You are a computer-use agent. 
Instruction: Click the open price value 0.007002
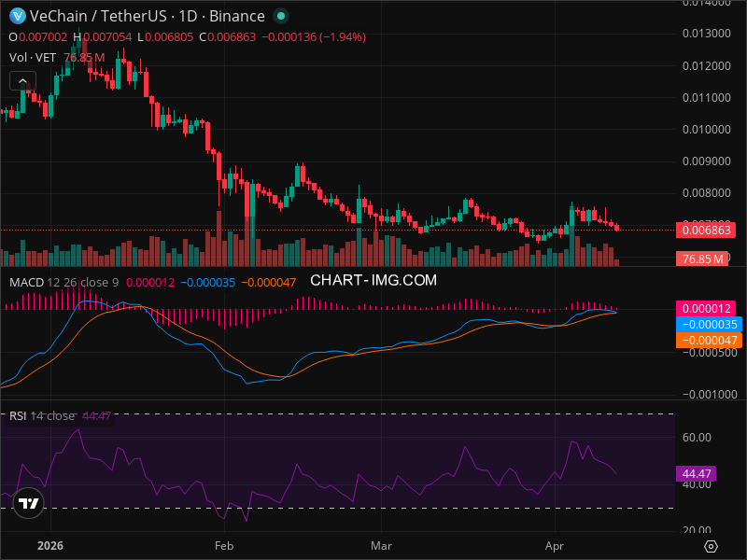click(43, 37)
